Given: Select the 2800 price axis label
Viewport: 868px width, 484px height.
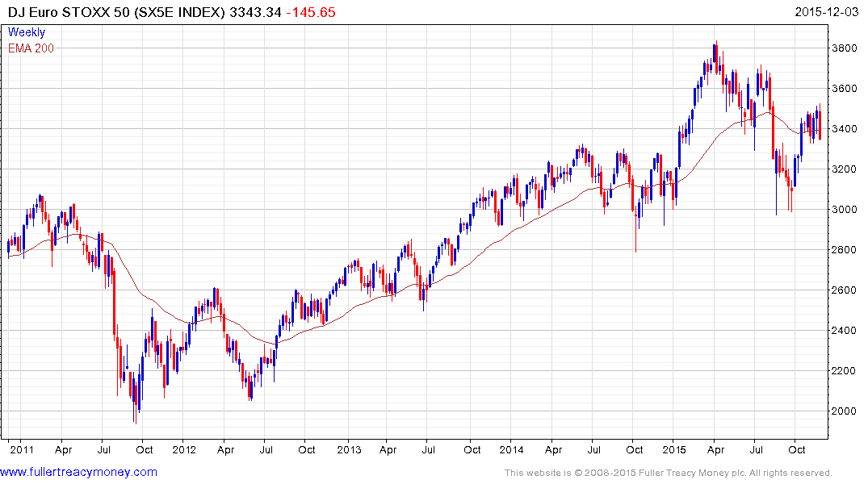Looking at the screenshot, I should click(845, 250).
